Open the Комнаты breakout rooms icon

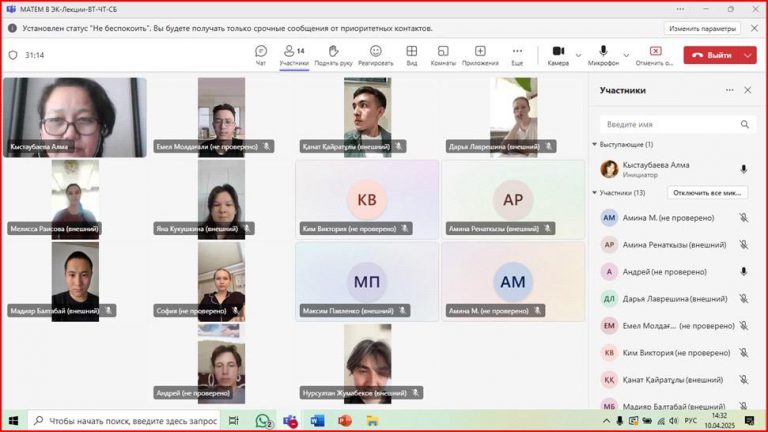443,55
